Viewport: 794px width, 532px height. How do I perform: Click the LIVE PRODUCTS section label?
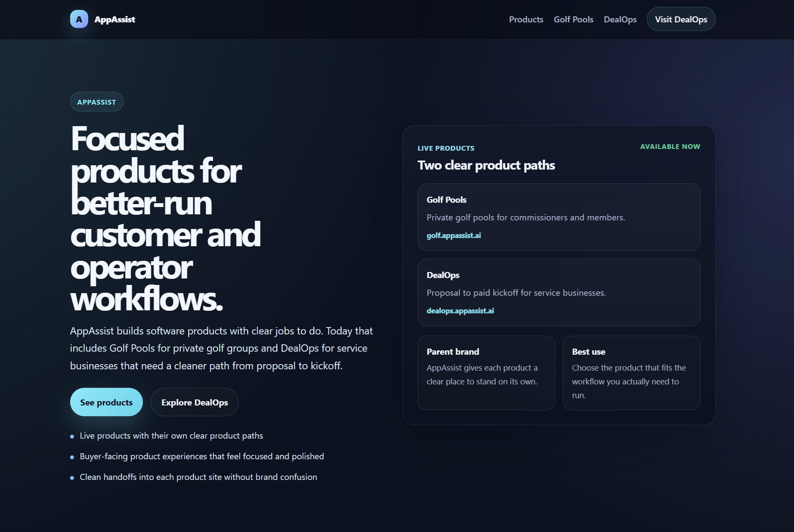point(445,148)
